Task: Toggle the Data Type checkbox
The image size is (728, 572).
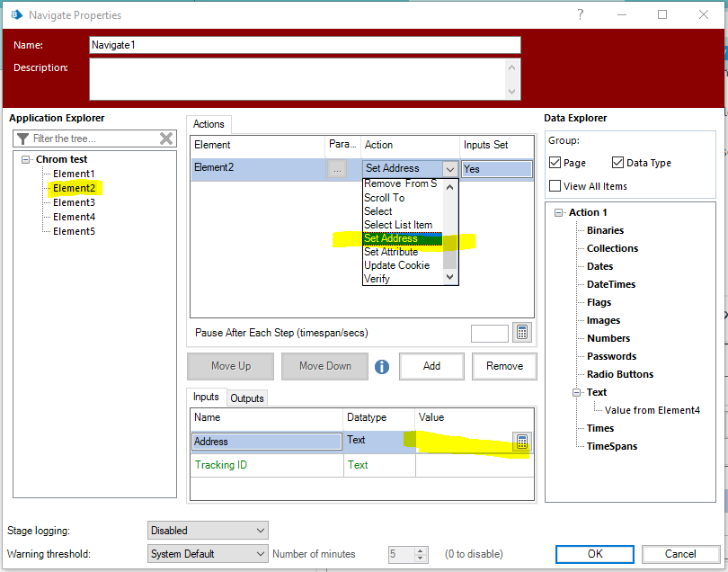Action: coord(617,163)
